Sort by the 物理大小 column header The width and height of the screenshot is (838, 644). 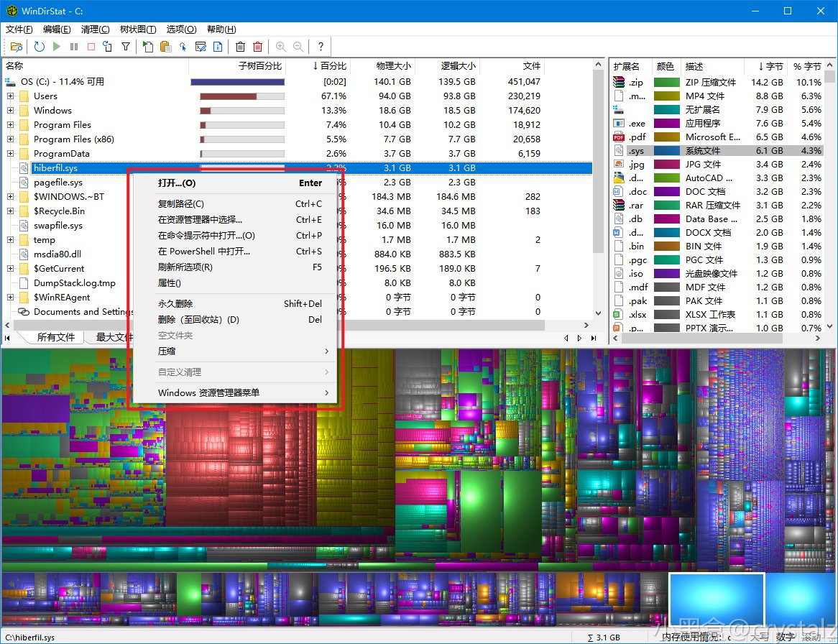(382, 65)
